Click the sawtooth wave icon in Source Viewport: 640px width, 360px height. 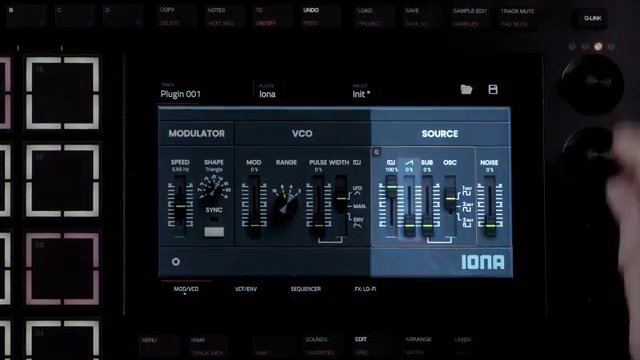(409, 162)
